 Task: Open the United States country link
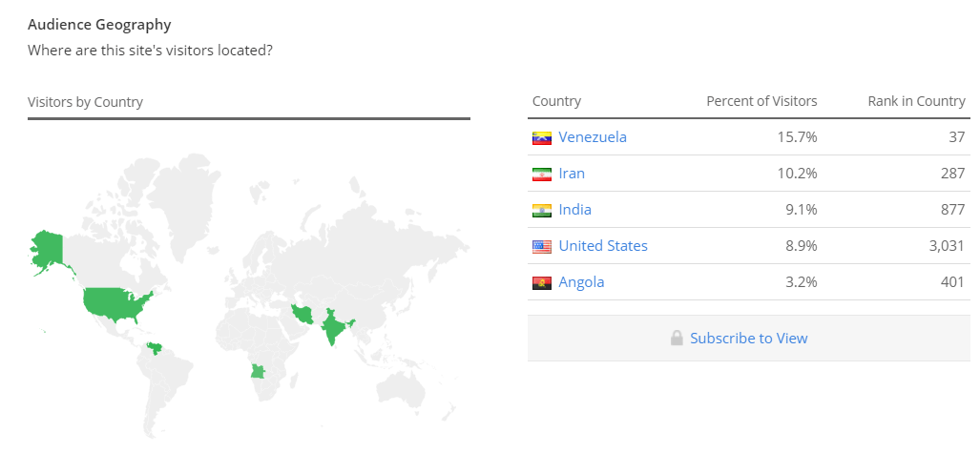[x=603, y=245]
